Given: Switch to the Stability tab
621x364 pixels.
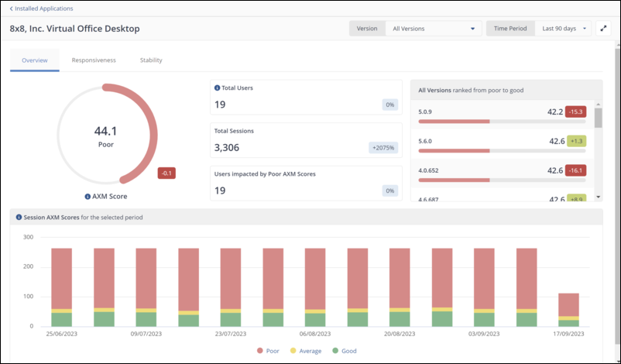Looking at the screenshot, I should click(x=151, y=60).
